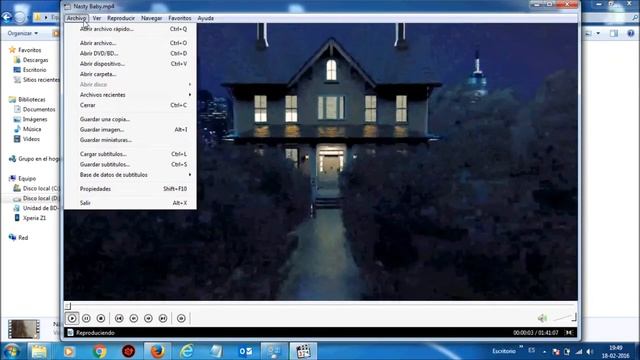This screenshot has width=640, height=360.
Task: Close the open Archivo menu
Action: 76,18
